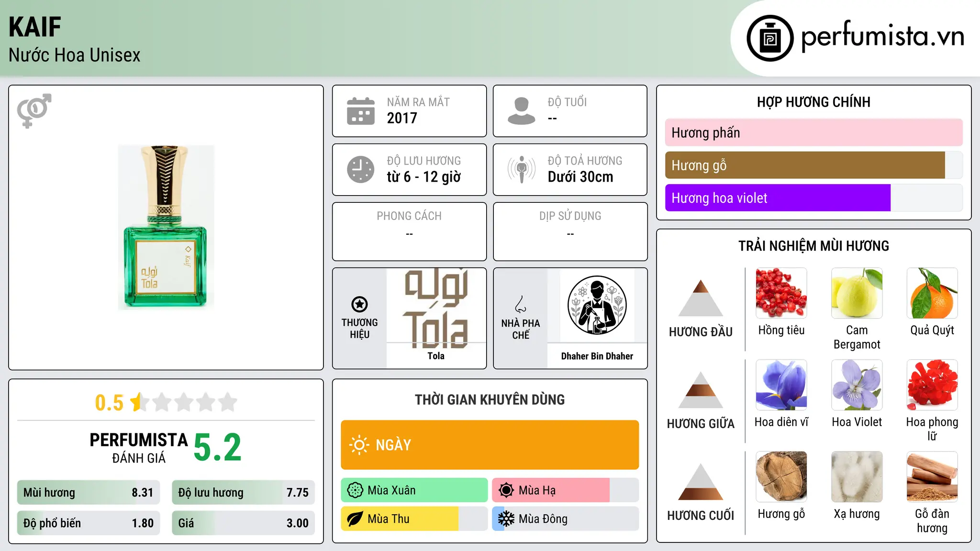
Task: Select the Quả Quýt note image
Action: point(932,293)
